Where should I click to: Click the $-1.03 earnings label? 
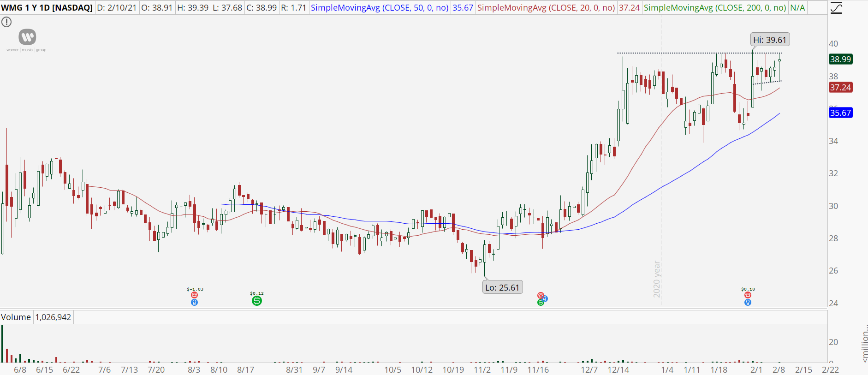(195, 289)
